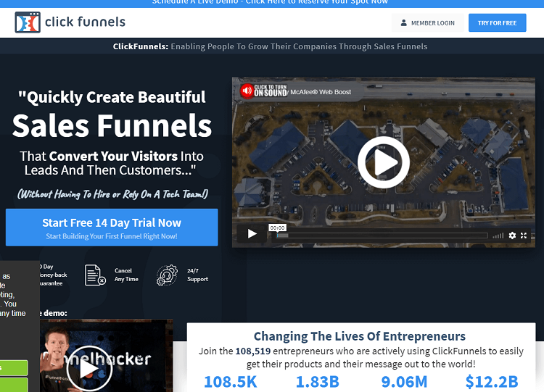Click the video progress bar
This screenshot has width=544, height=392.
382,235
